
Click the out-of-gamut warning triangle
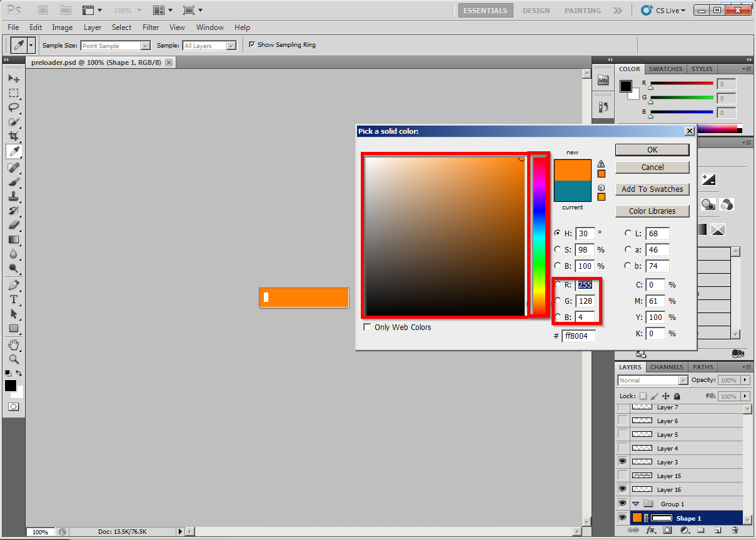pyautogui.click(x=601, y=164)
